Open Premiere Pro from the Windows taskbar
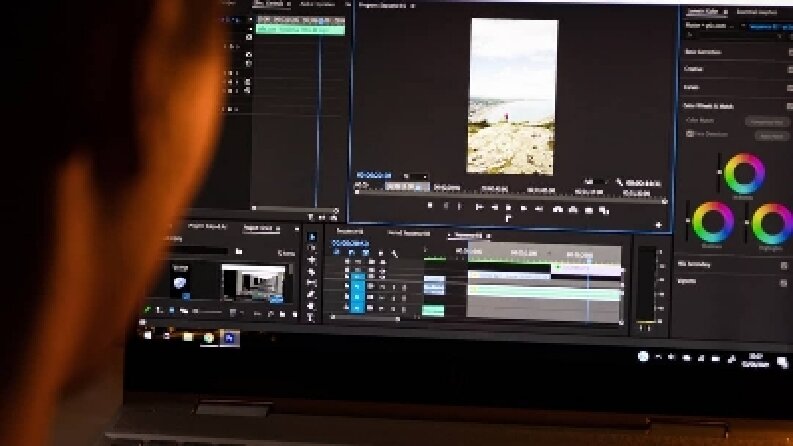793x446 pixels. pos(229,338)
